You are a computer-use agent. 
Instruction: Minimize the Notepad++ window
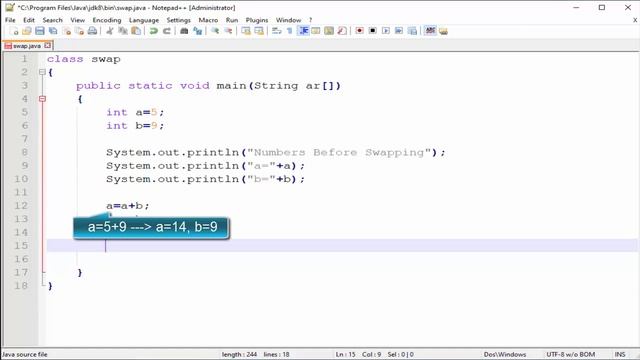[x=576, y=7]
